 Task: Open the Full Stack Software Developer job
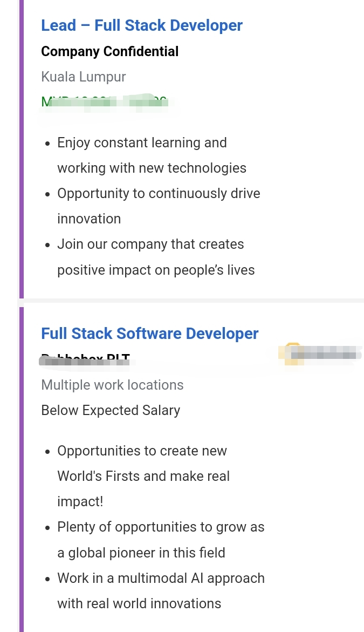click(x=150, y=334)
